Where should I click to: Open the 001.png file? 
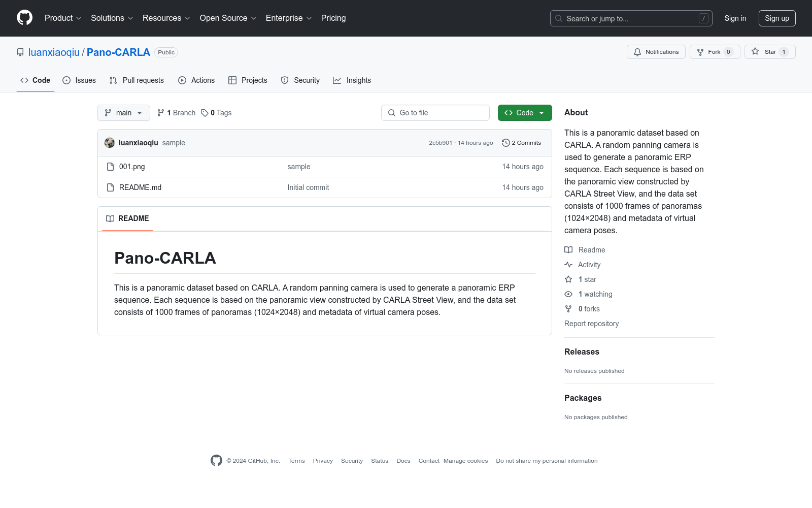click(132, 167)
